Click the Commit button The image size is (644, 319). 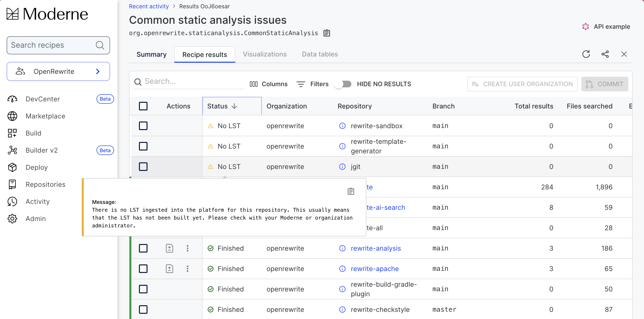click(x=604, y=84)
